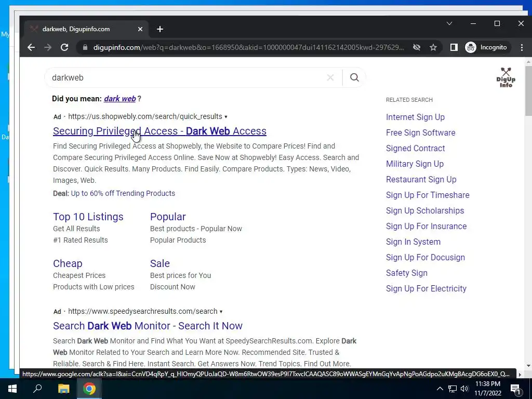Open the 11:38 PM clock and calendar
The image size is (532, 399).
[488, 389]
